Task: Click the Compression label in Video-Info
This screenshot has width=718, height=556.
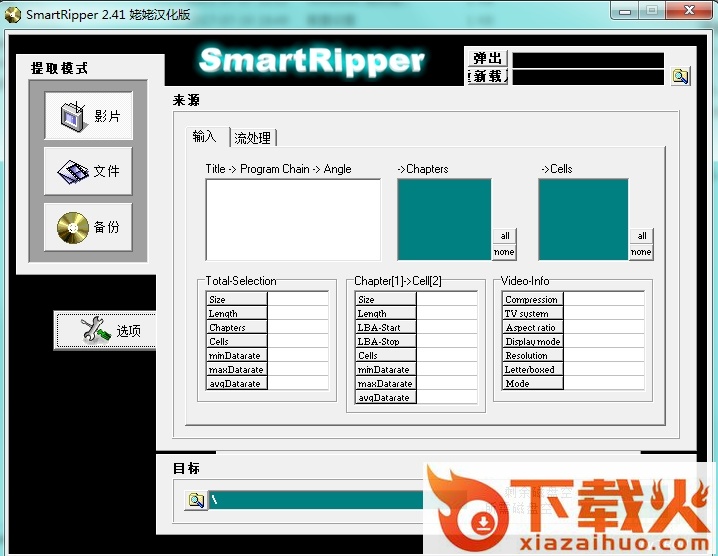Action: [x=533, y=299]
